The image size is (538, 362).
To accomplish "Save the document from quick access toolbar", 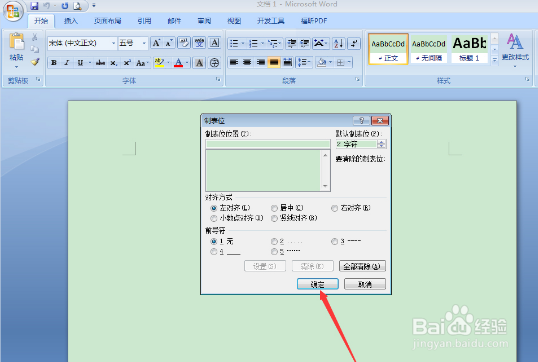I will (34, 5).
